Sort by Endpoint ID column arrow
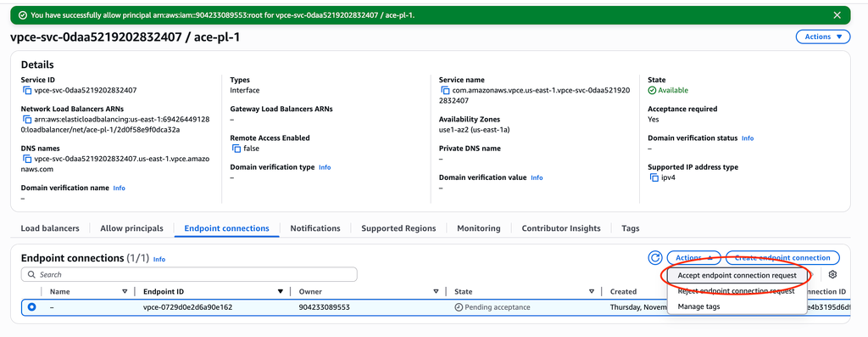 coord(281,291)
